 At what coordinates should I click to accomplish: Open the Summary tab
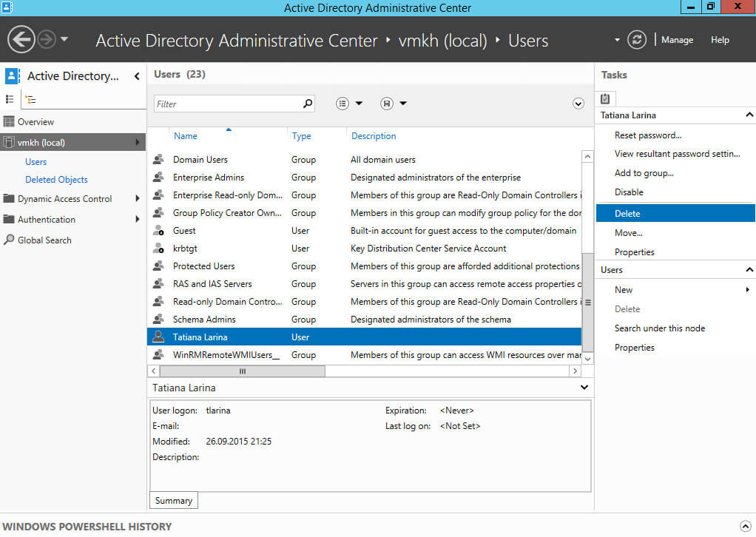click(174, 500)
